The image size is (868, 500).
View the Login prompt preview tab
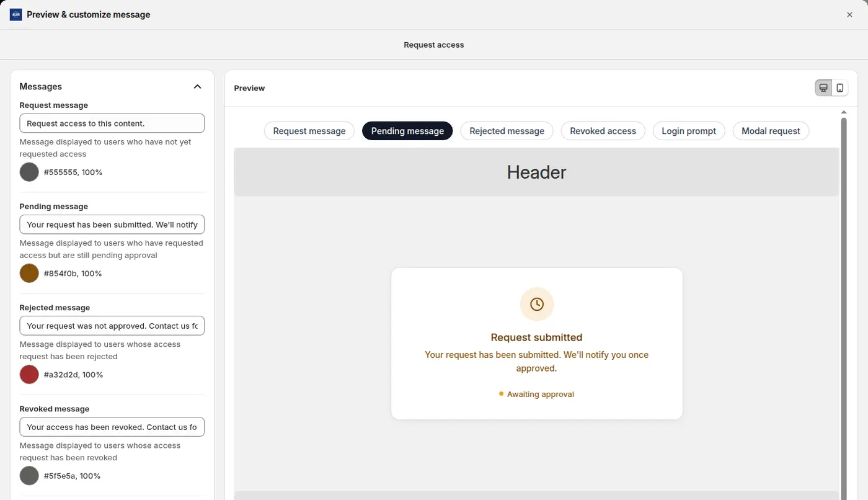(689, 131)
